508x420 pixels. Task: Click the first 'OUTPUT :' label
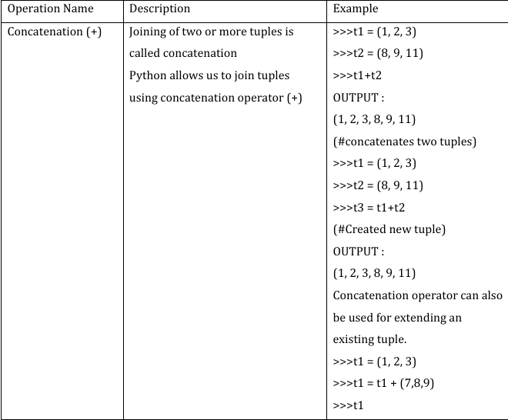[359, 98]
